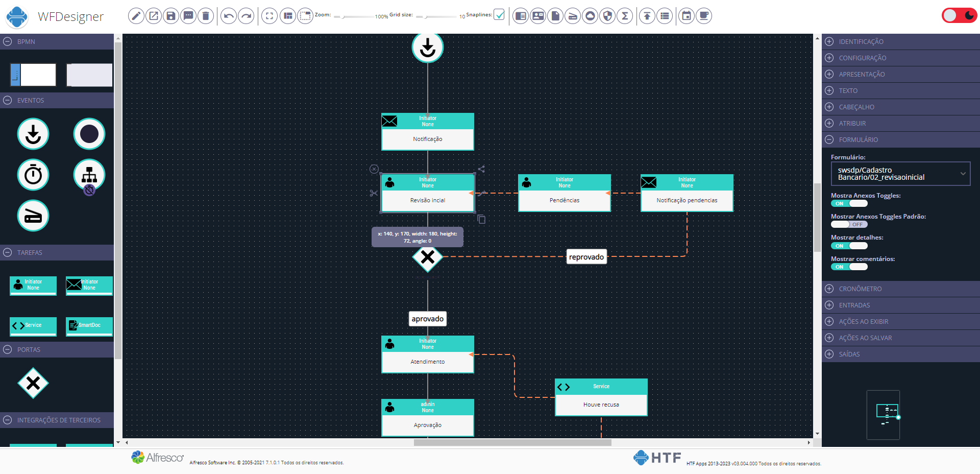This screenshot has width=980, height=474.
Task: Click the 'reprovado' connection label
Action: pos(586,257)
